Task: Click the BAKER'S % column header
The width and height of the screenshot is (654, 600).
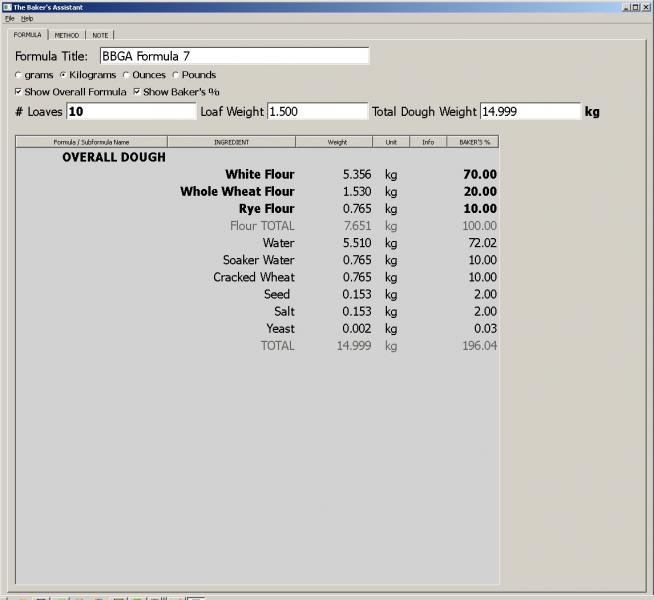Action: tap(472, 142)
